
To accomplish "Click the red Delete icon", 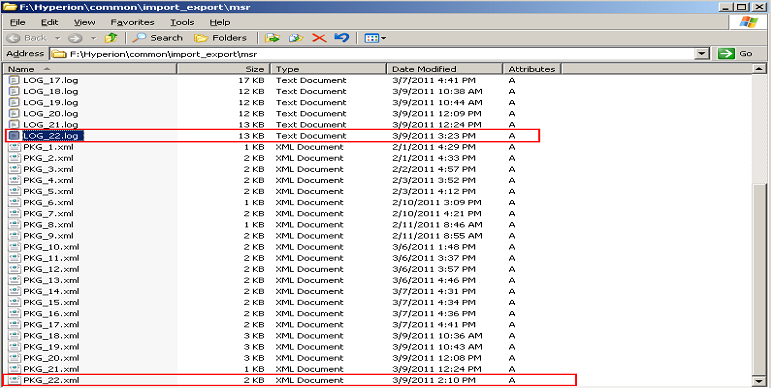I will click(x=319, y=38).
